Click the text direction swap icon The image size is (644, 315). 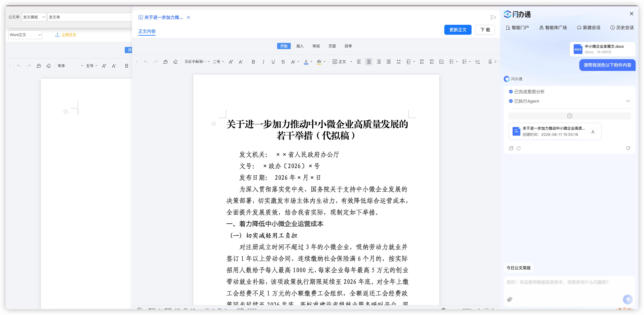[x=477, y=62]
